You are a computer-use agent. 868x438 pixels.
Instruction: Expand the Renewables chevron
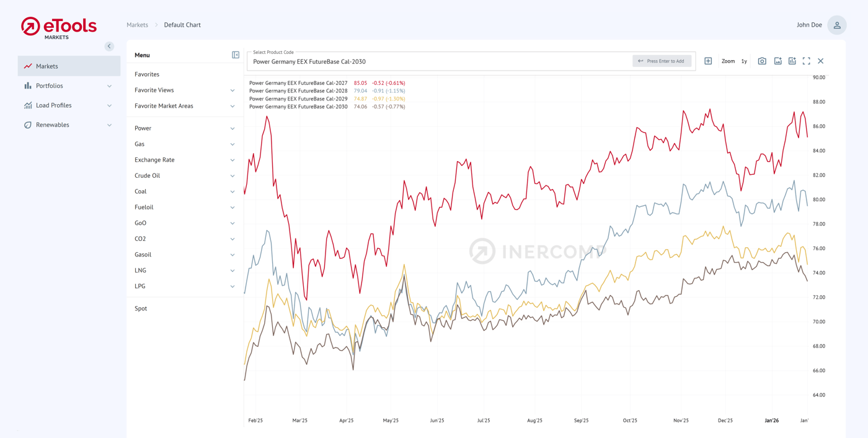coord(109,125)
